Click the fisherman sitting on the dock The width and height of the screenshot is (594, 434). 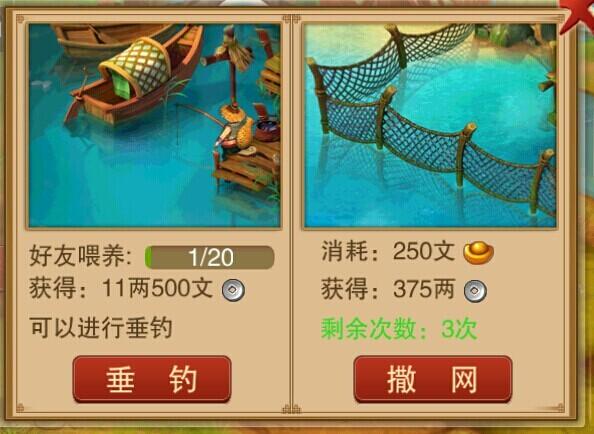coord(235,131)
